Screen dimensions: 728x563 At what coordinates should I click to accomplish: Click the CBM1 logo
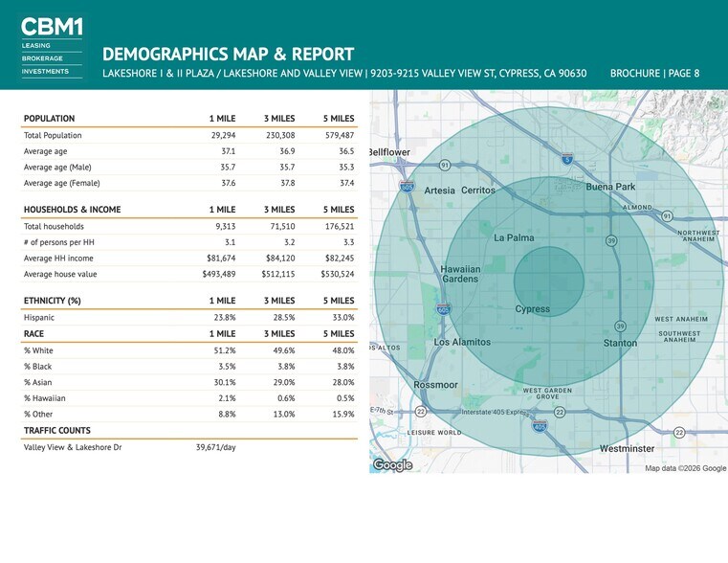tap(52, 47)
